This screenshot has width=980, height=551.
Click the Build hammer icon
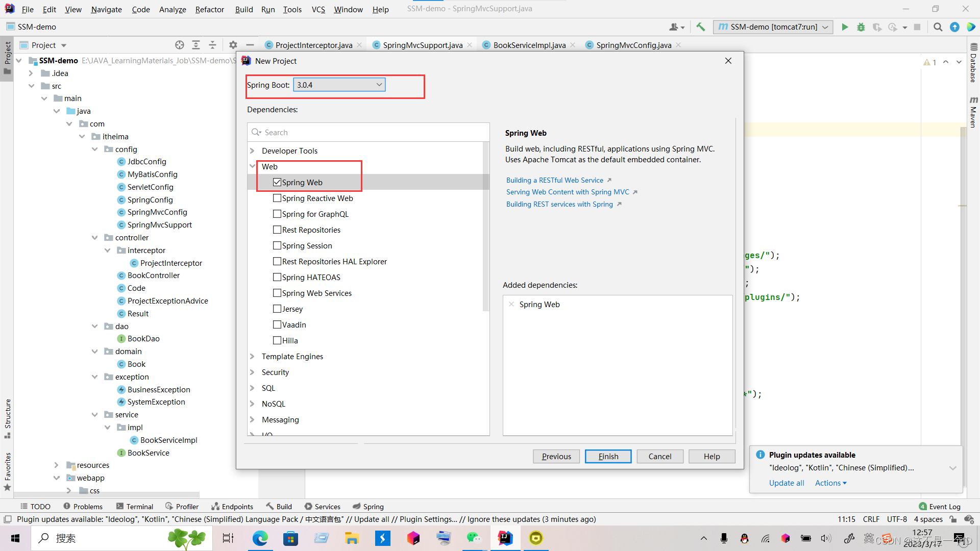click(x=701, y=27)
